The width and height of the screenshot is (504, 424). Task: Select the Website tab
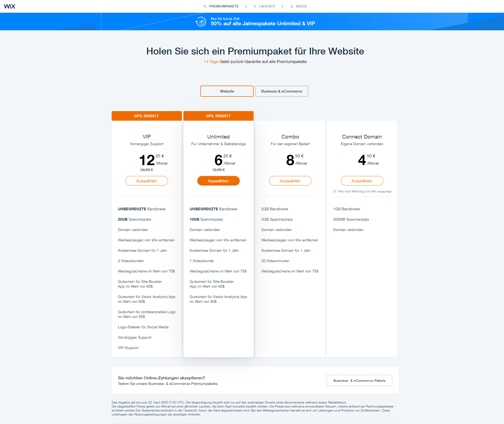[x=227, y=91]
